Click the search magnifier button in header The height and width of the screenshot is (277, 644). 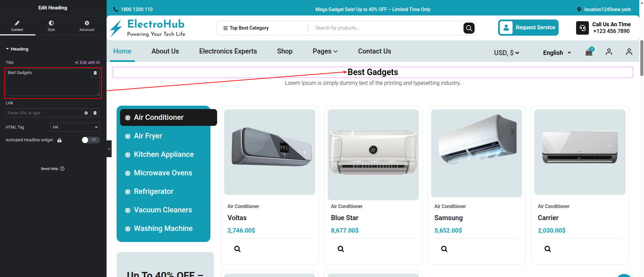469,28
